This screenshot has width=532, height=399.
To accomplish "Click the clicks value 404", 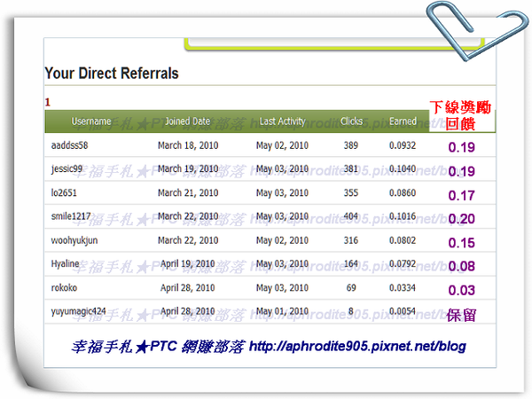I will pos(351,216).
